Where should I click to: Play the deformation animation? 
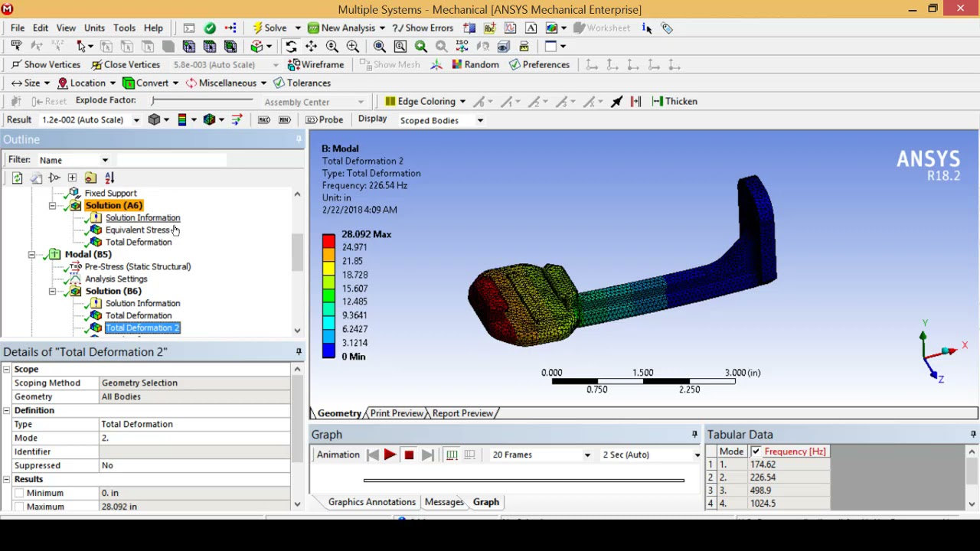(390, 455)
